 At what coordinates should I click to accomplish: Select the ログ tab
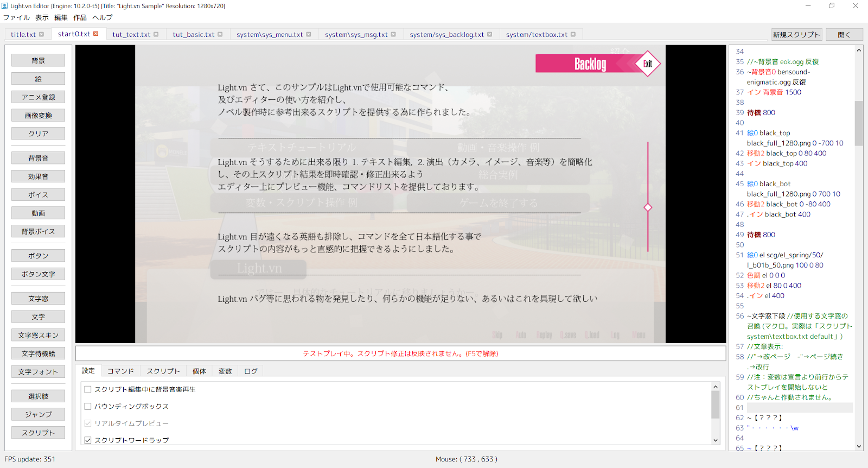(x=251, y=371)
